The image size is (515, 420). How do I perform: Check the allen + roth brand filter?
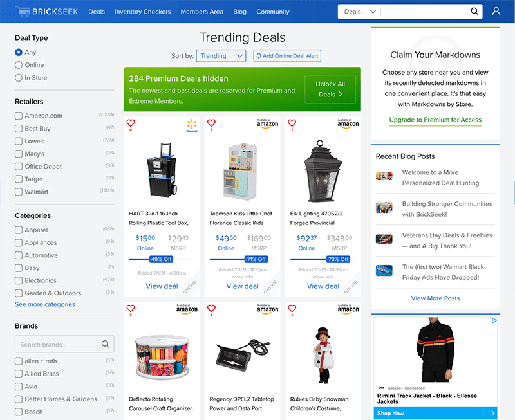click(19, 361)
